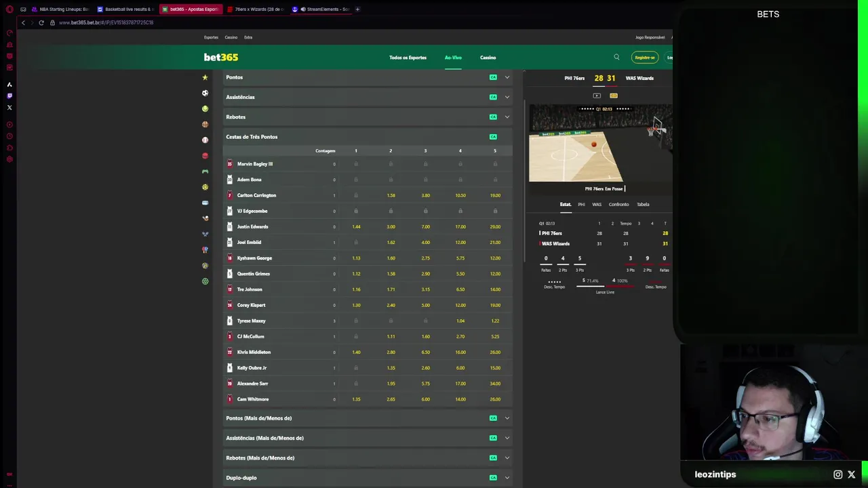Select Carlton Carrington 2 threes odds 1.58
The height and width of the screenshot is (488, 868).
click(391, 195)
